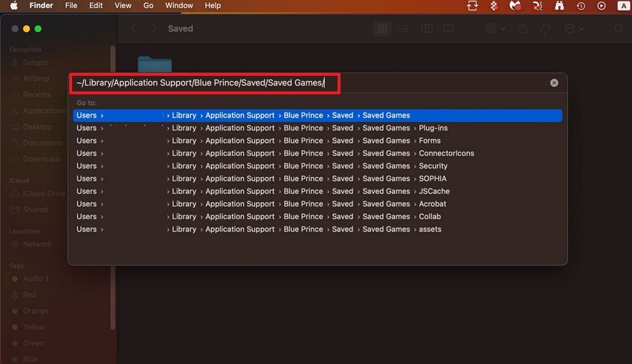Open Desktop in the sidebar
632x364 pixels.
point(37,127)
